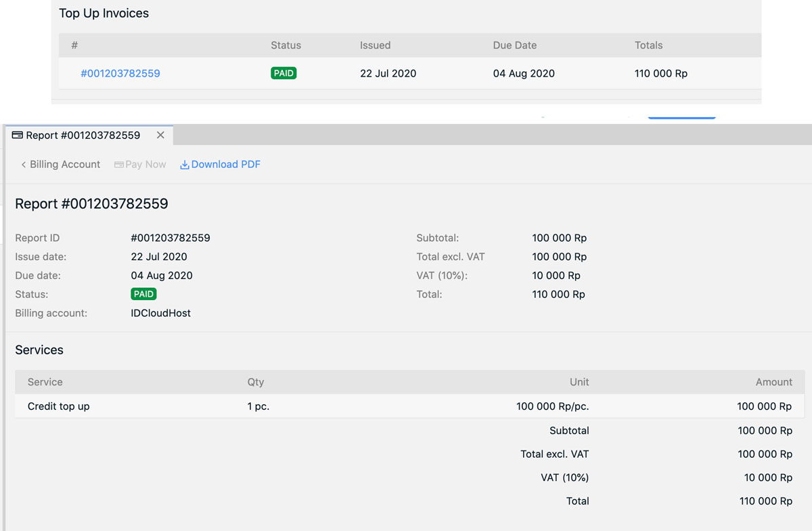812x531 pixels.
Task: Click the PAID status badge in report details
Action: (143, 294)
